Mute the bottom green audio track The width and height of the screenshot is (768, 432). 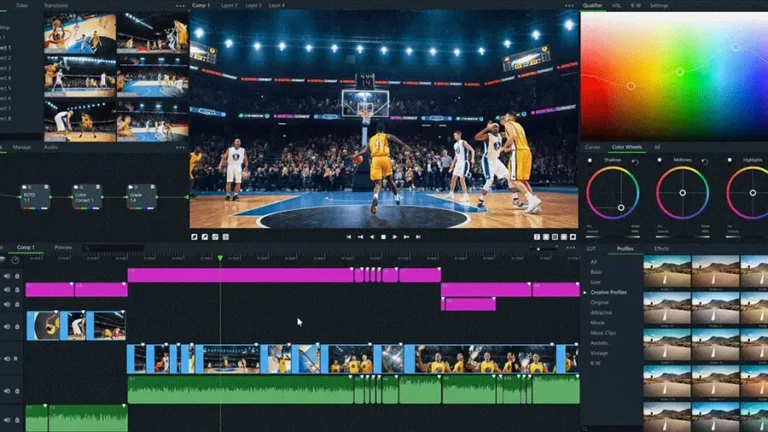7,420
